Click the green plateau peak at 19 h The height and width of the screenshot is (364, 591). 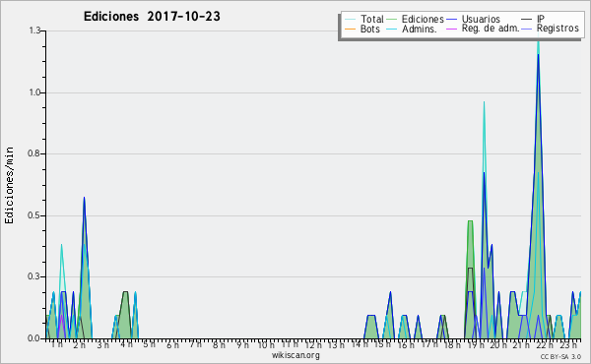point(470,221)
